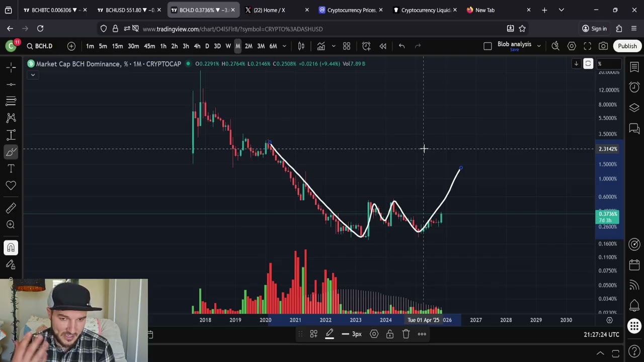Click the percent scale field
The width and height of the screenshot is (644, 362).
click(609, 64)
